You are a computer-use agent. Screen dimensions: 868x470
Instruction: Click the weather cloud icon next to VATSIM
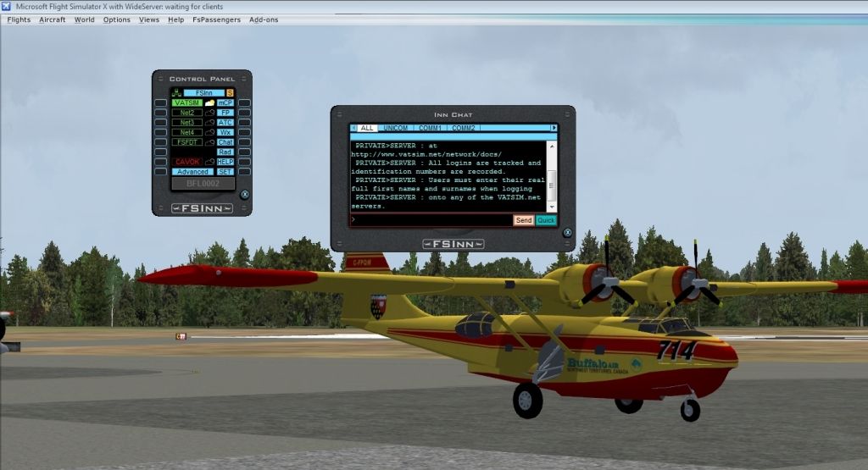point(210,102)
